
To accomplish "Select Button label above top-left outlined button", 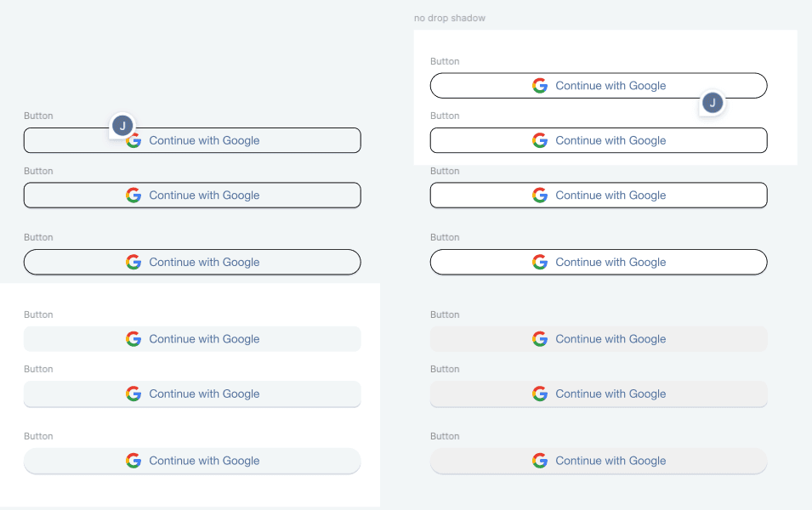I will [38, 116].
